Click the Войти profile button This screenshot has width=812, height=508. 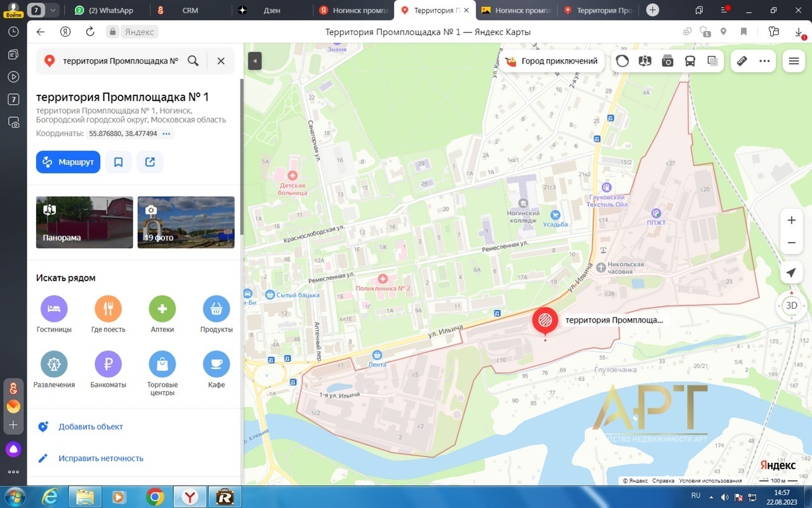coord(13,10)
